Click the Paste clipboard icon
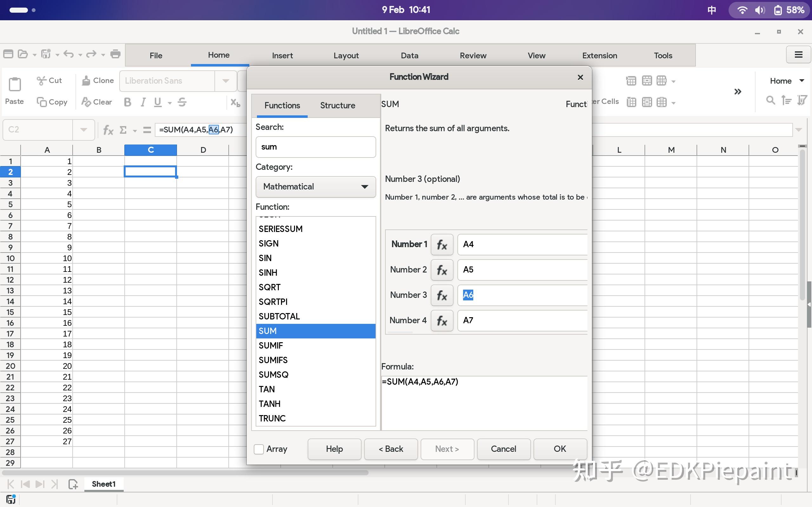This screenshot has width=812, height=507. (14, 84)
